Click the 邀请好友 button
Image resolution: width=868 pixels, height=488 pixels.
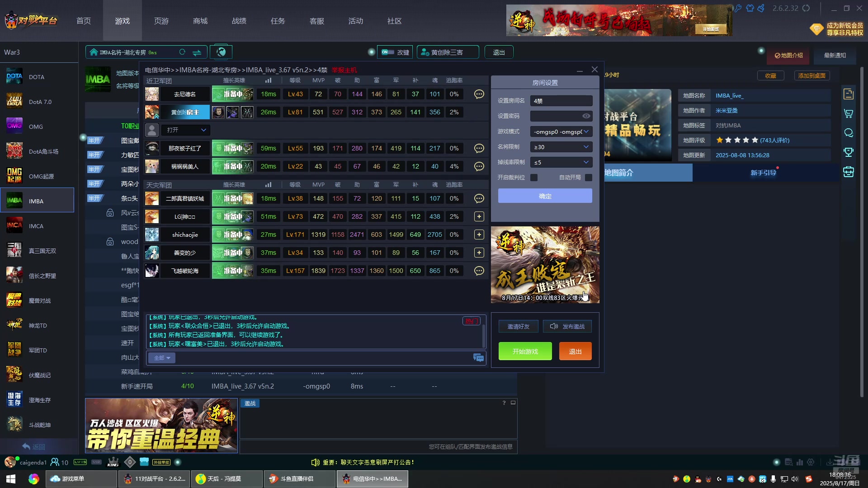(518, 326)
